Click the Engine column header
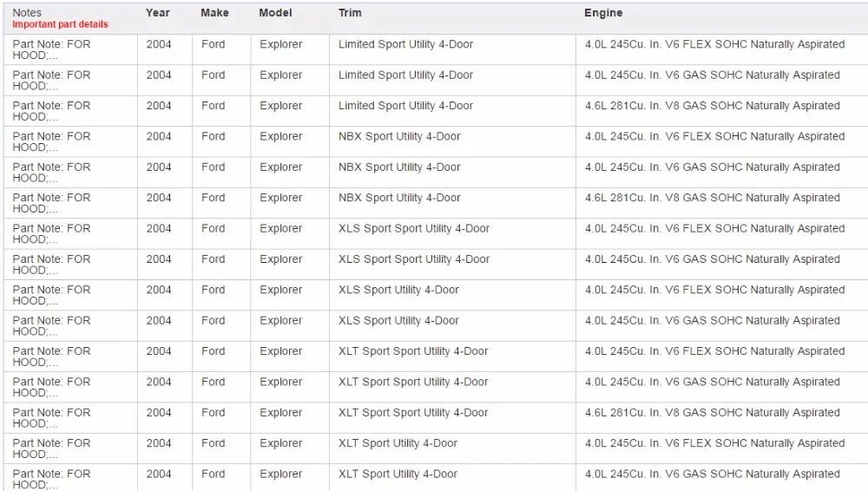Screen dimensions: 868x491 [x=603, y=13]
